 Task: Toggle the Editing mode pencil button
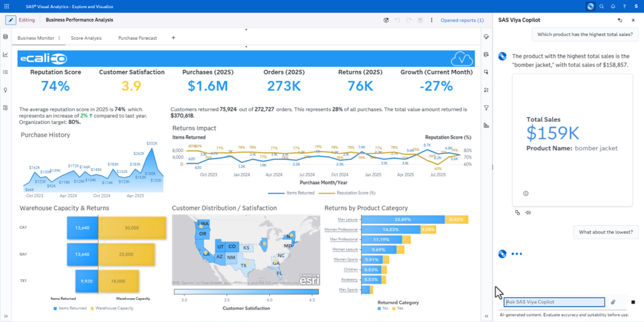(11, 20)
